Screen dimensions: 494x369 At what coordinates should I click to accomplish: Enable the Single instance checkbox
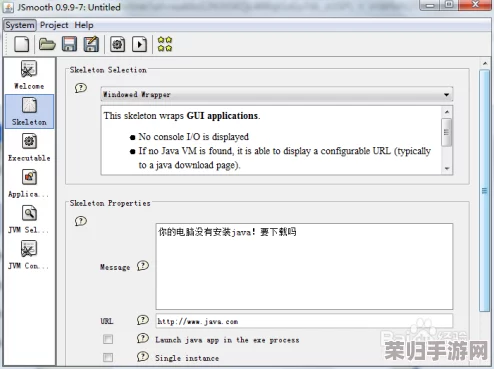[x=108, y=358]
